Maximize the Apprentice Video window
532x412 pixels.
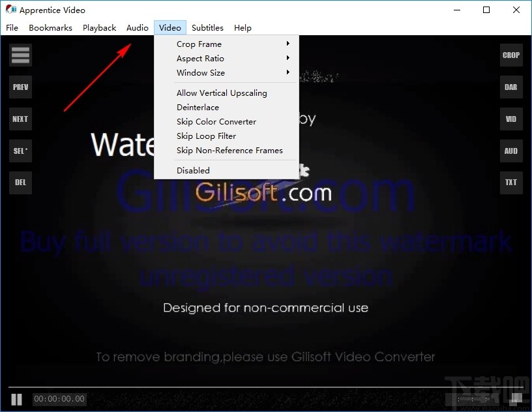[486, 10]
